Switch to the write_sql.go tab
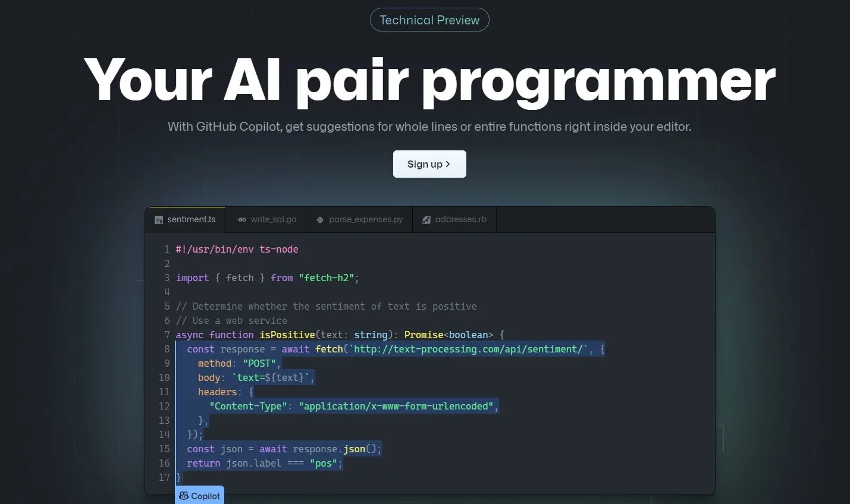Screen dimensions: 850x504 (266, 219)
